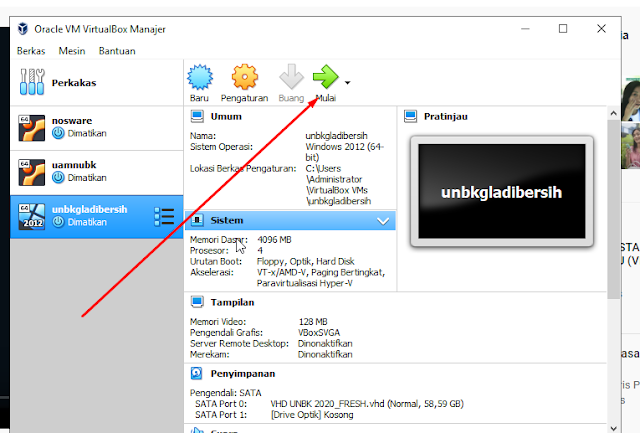Click the Penyimpanan section disk icon
640x433 pixels.
coord(197,373)
